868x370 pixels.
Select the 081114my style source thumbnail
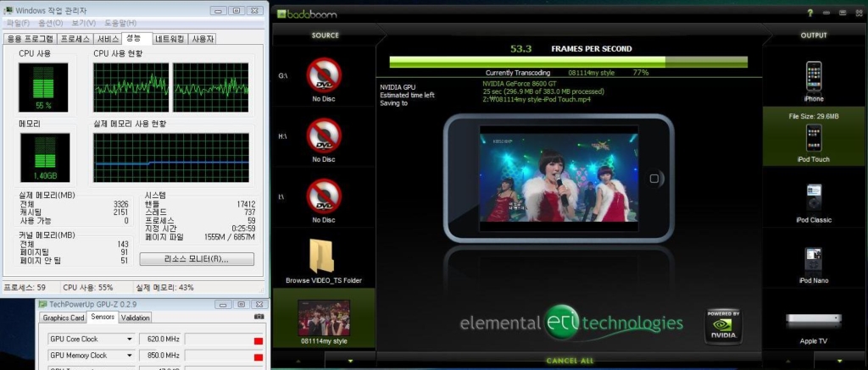tap(324, 318)
